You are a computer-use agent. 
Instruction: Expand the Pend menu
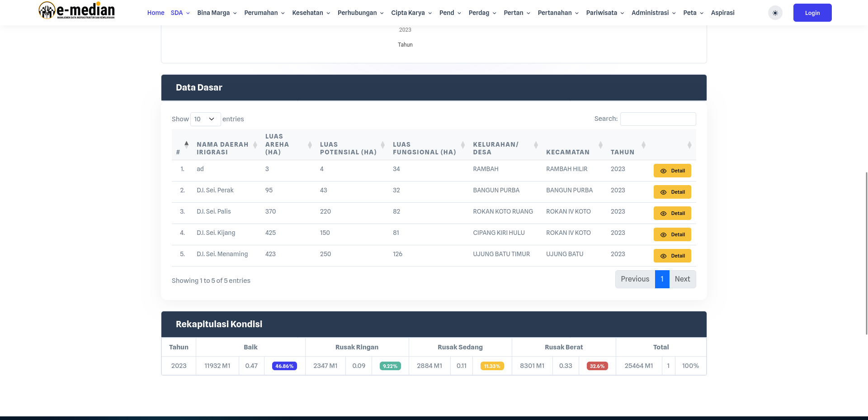pyautogui.click(x=450, y=13)
